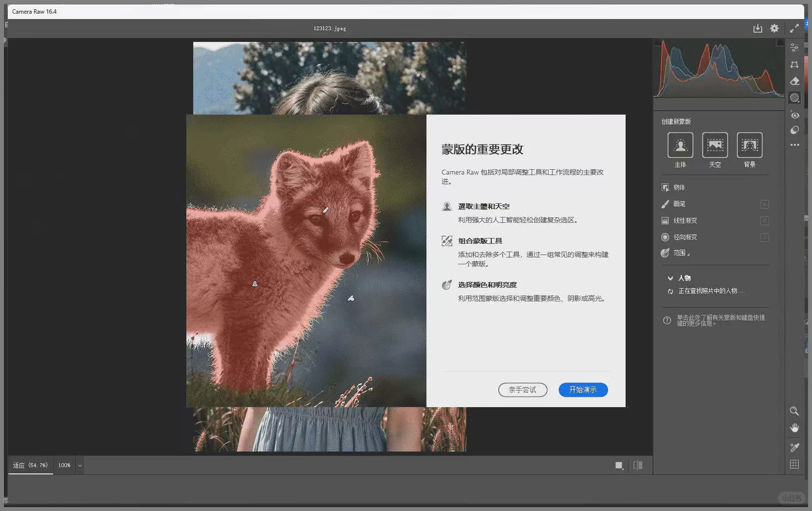Viewport: 812px width, 511px height.
Task: Toggle the grid overlay icon
Action: click(794, 464)
